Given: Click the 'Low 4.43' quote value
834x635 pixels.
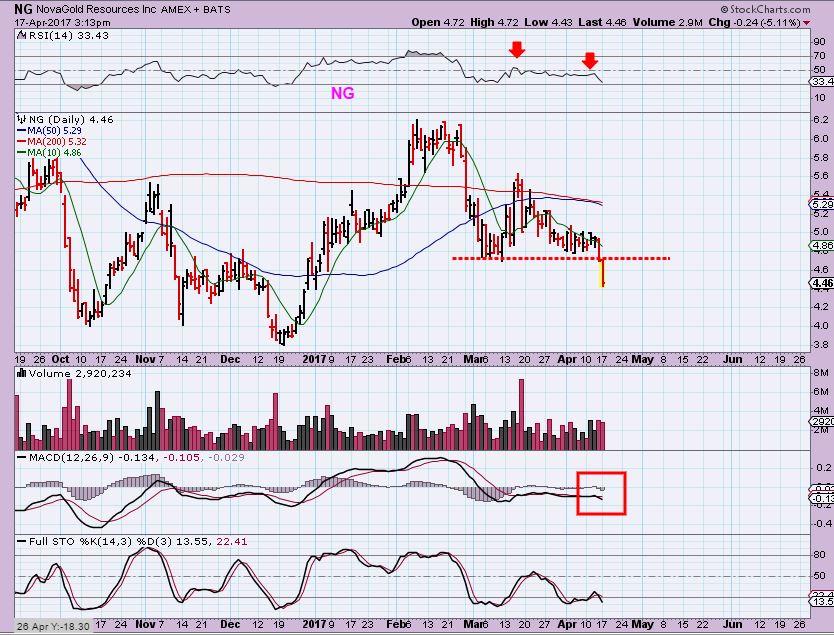Looking at the screenshot, I should [548, 22].
